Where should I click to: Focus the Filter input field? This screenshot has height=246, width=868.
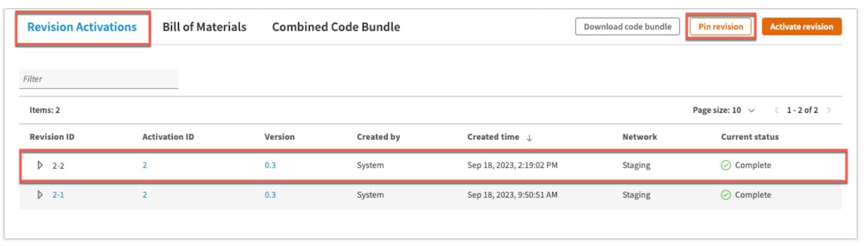point(98,79)
